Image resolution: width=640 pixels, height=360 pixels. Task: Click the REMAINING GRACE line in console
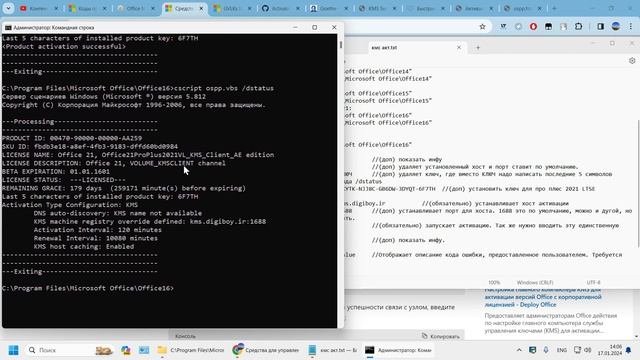coord(124,188)
